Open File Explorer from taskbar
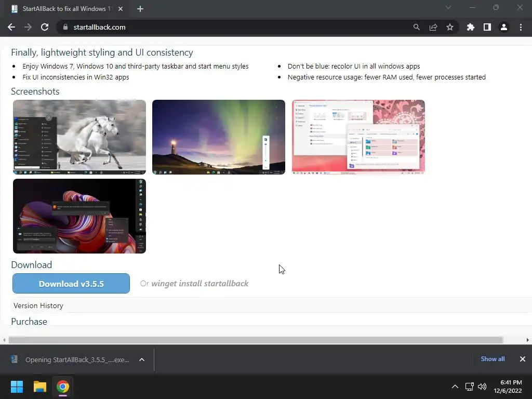This screenshot has width=532, height=399. click(39, 387)
